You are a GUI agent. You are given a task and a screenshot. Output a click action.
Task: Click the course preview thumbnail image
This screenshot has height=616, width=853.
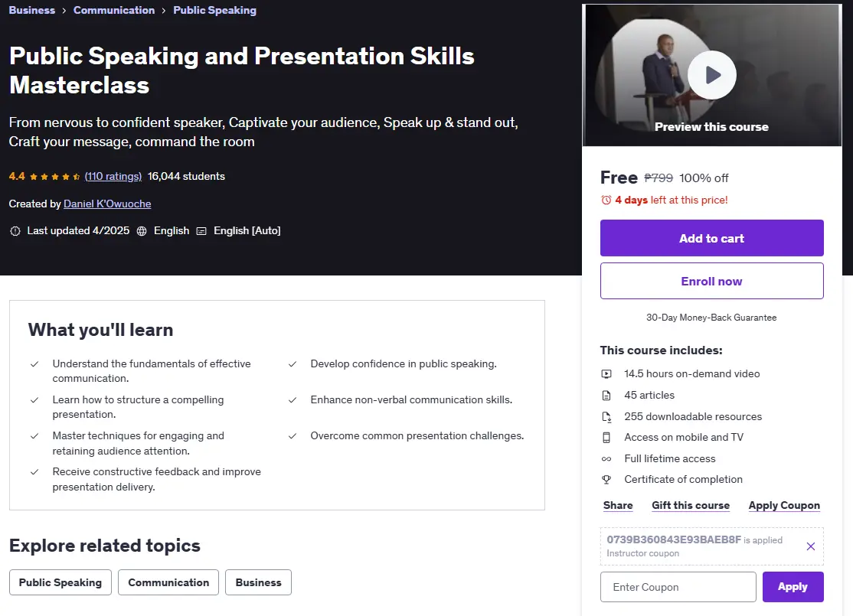(711, 75)
